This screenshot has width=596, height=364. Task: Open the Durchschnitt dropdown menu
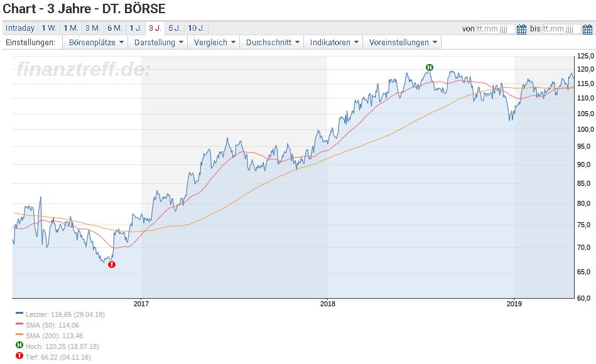click(272, 42)
